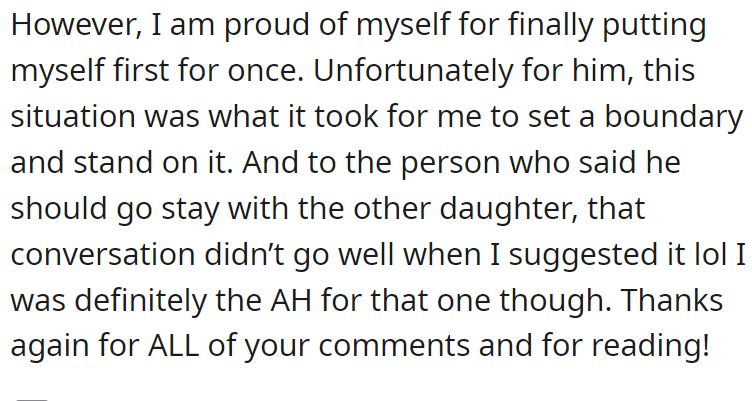Image resolution: width=752 pixels, height=401 pixels.
Task: Click the word "boundary" in the text
Action: (673, 119)
